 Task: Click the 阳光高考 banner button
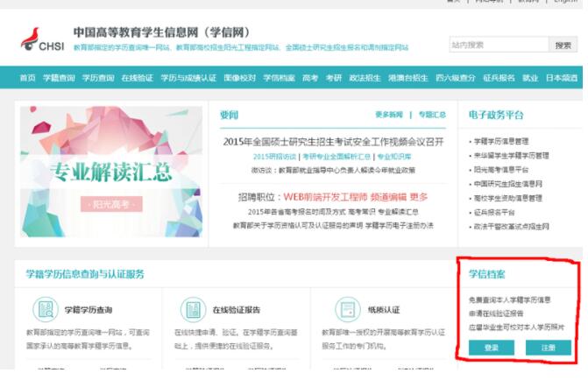pos(111,204)
